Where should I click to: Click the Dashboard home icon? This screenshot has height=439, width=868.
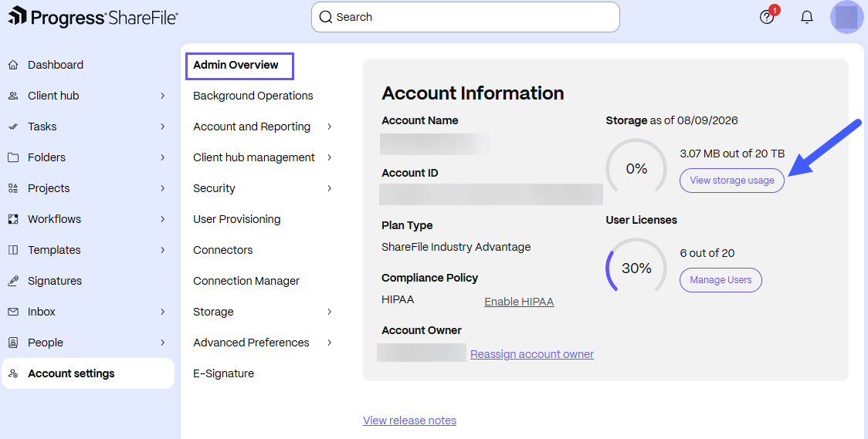(13, 65)
